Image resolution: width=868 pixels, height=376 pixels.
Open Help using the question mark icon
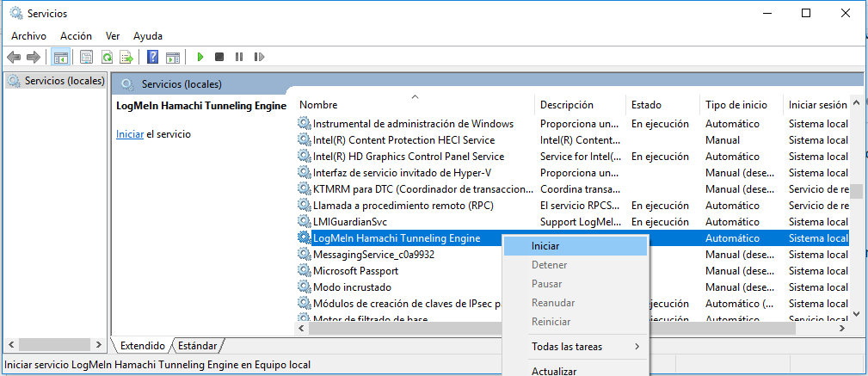(x=152, y=57)
